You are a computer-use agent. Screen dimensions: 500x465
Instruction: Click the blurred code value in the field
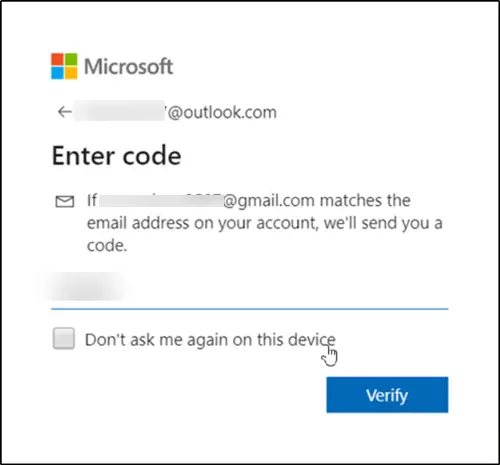(85, 287)
